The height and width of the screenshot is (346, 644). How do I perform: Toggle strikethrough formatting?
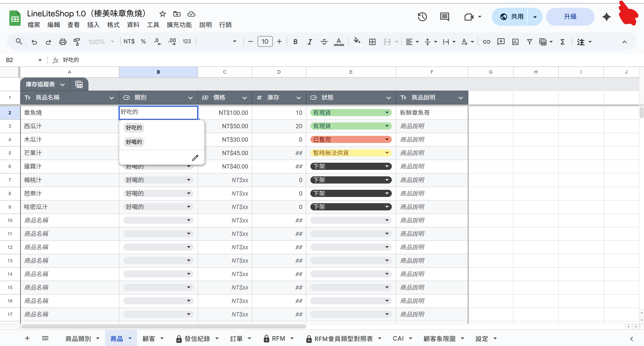[324, 42]
